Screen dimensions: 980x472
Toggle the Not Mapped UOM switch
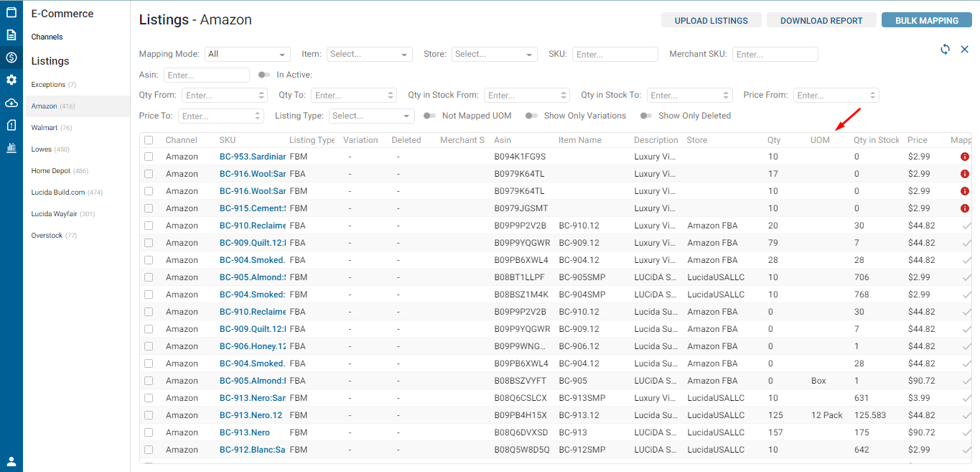point(429,116)
